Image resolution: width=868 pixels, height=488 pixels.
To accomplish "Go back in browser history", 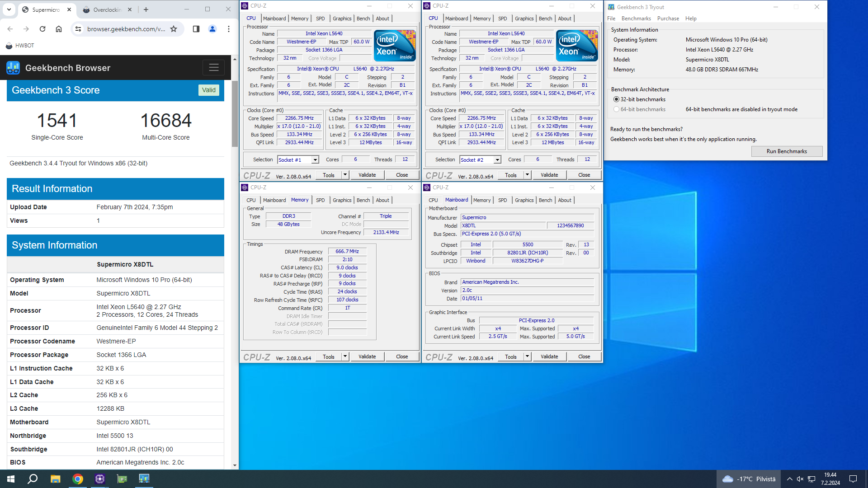I will pyautogui.click(x=10, y=29).
